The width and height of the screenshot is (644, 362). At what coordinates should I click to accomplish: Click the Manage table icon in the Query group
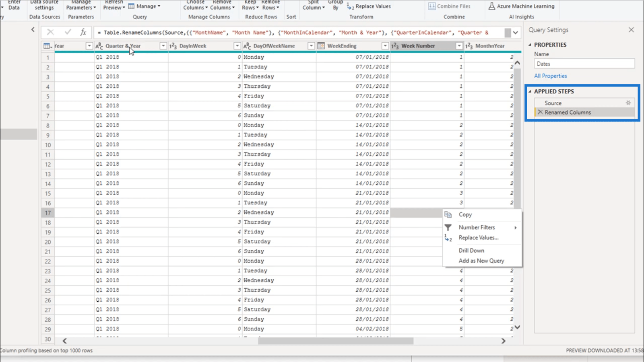(131, 6)
